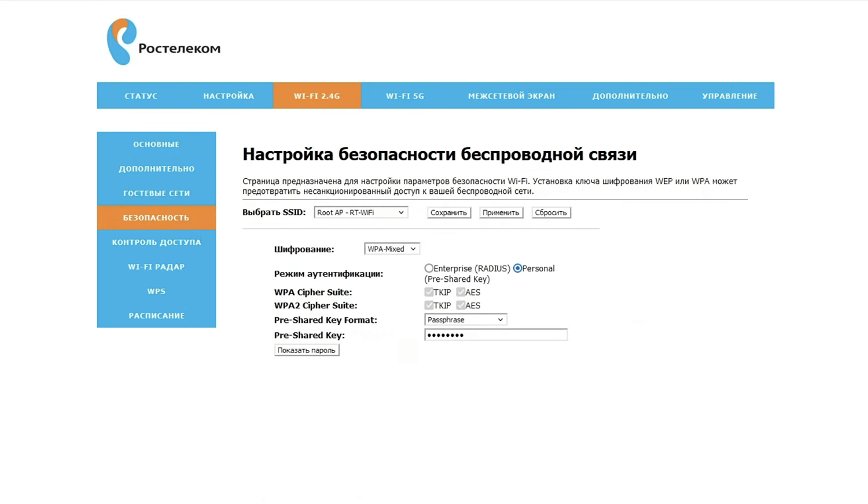Screen dimensions: 868x504
Task: Open the Pre-Shared Key Format dropdown
Action: pos(465,320)
